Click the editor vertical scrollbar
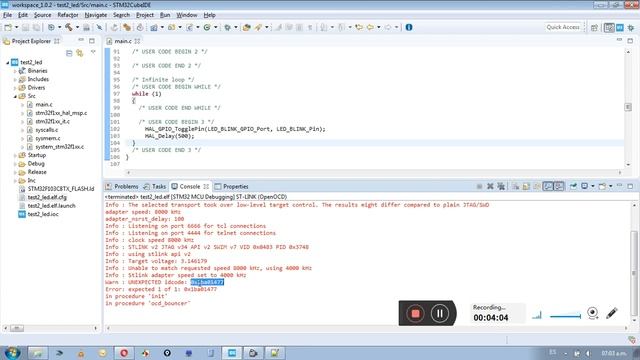 click(x=628, y=107)
